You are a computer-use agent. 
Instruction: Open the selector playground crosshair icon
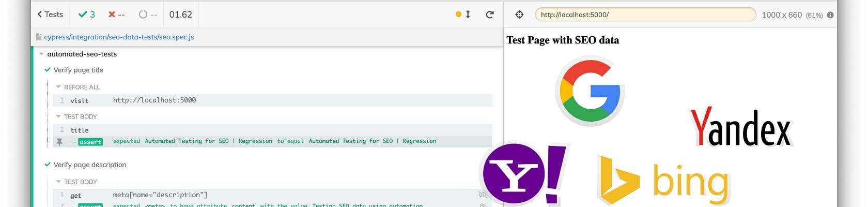[x=519, y=14]
